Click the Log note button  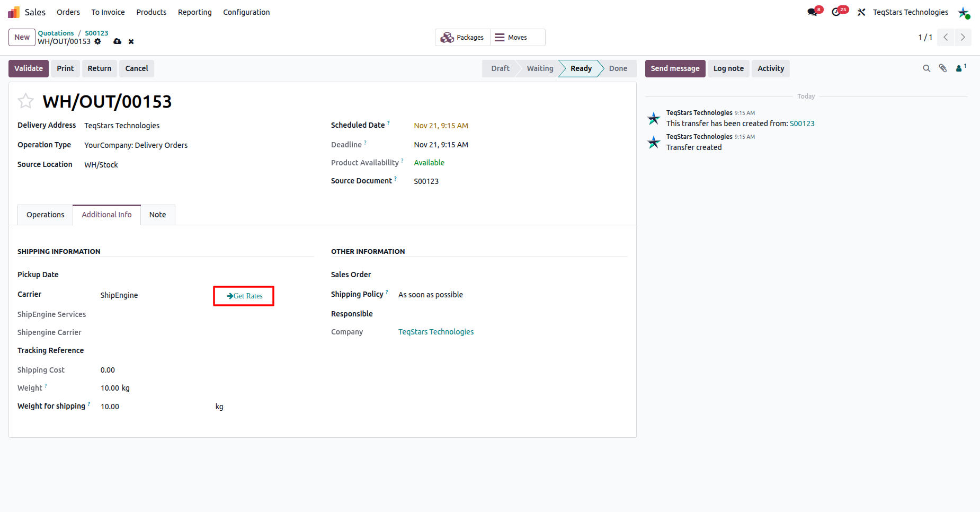click(729, 68)
